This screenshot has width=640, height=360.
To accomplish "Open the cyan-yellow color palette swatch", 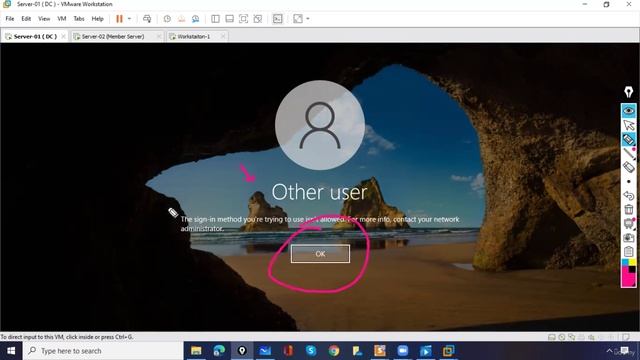I will [629, 262].
